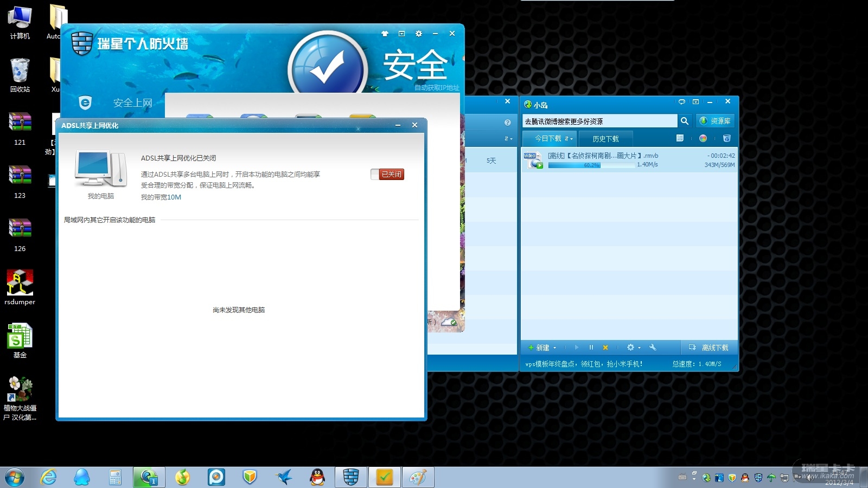Click the Rising firewall shield logo
The width and height of the screenshot is (868, 488).
pos(82,43)
